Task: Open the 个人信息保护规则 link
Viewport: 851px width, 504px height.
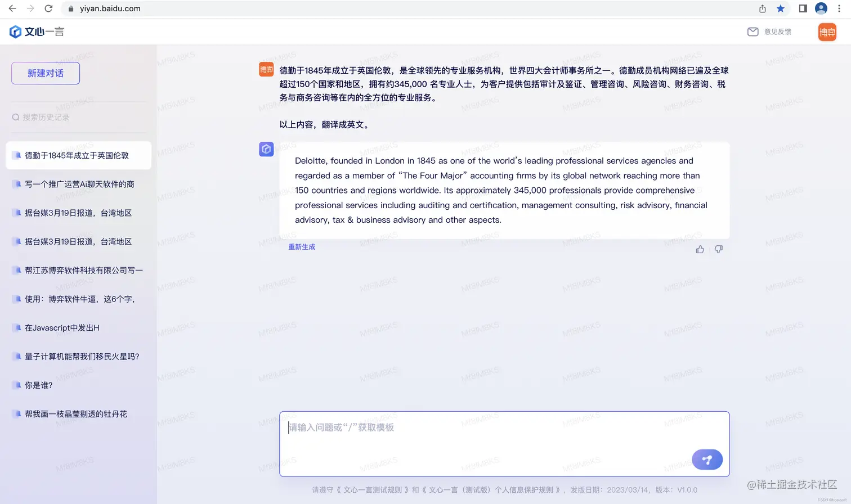Action: 491,490
